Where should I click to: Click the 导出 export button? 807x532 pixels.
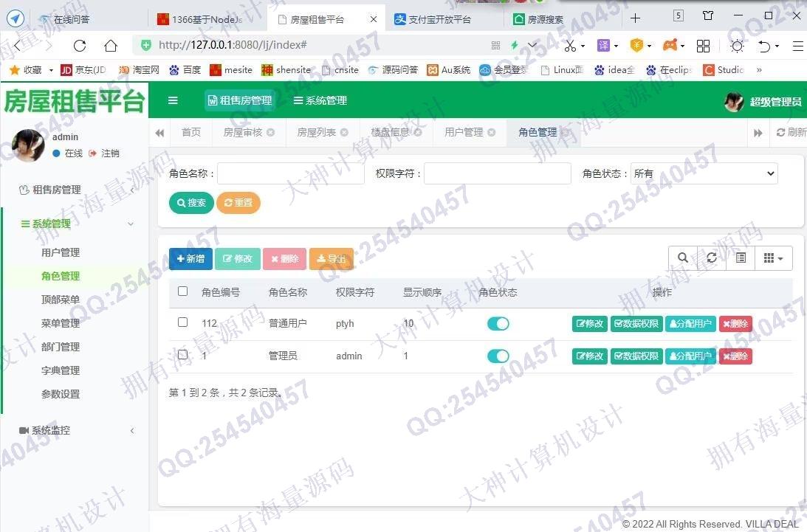[331, 259]
